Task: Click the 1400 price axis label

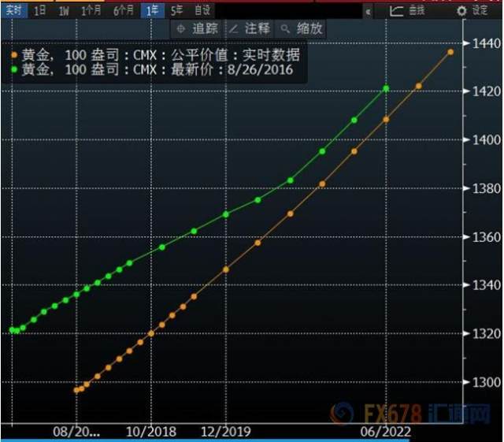Action: point(487,140)
